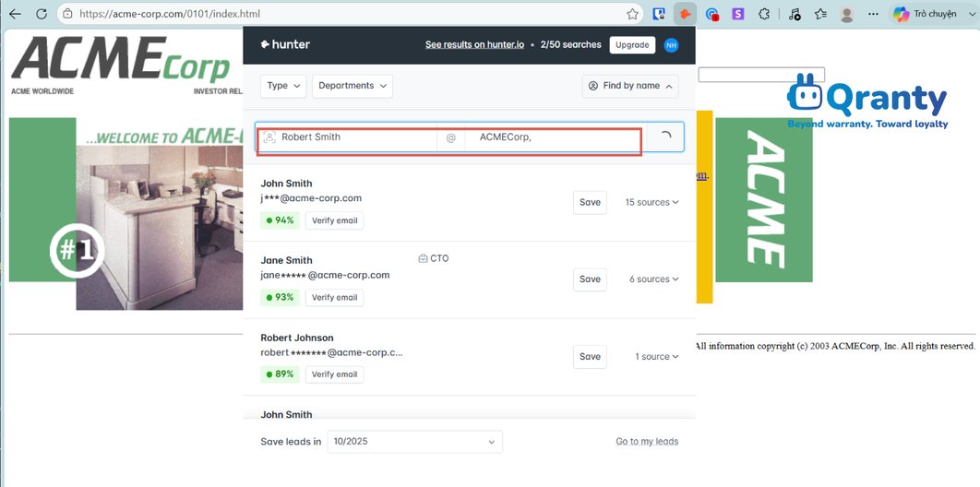Image resolution: width=980 pixels, height=487 pixels.
Task: Verify email for Jane Smith
Action: (334, 297)
